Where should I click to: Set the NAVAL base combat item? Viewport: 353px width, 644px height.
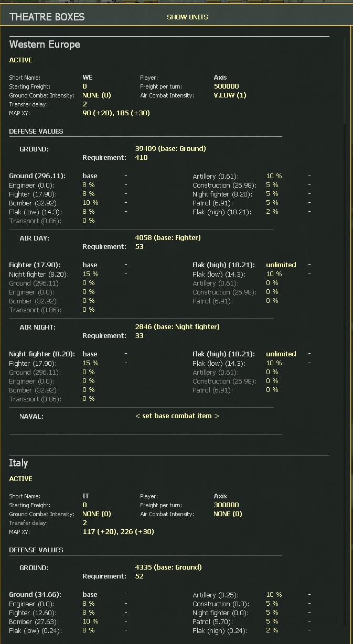(177, 416)
